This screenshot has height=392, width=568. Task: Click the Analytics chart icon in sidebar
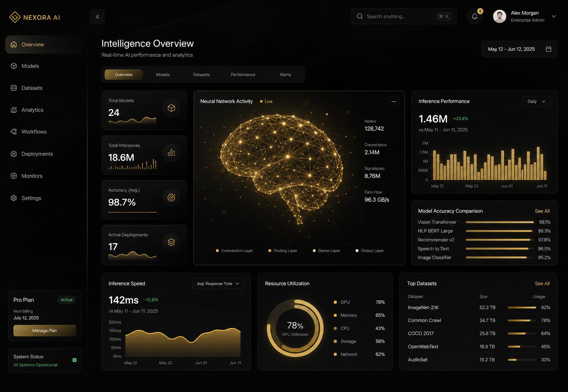(14, 110)
